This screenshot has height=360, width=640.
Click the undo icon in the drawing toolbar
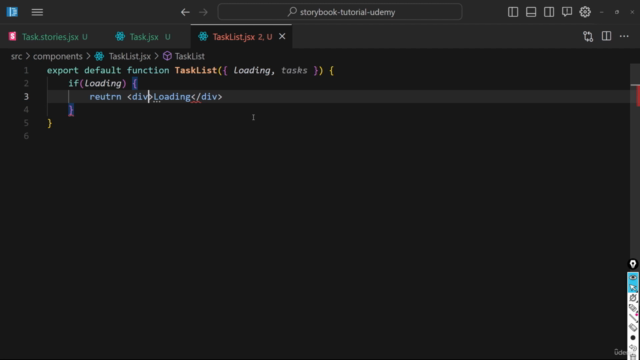(x=633, y=348)
